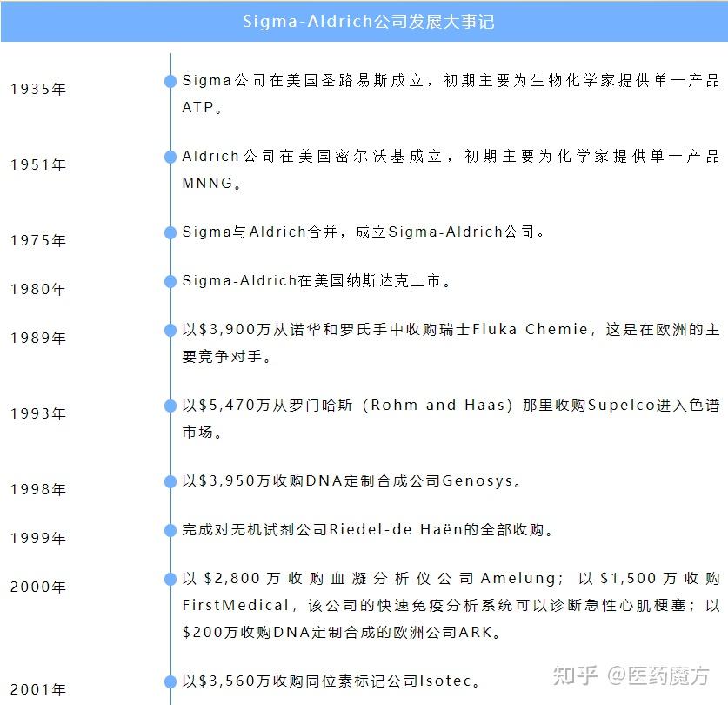Select the 1951年 year label
Image resolution: width=728 pixels, height=705 pixels.
[x=37, y=164]
